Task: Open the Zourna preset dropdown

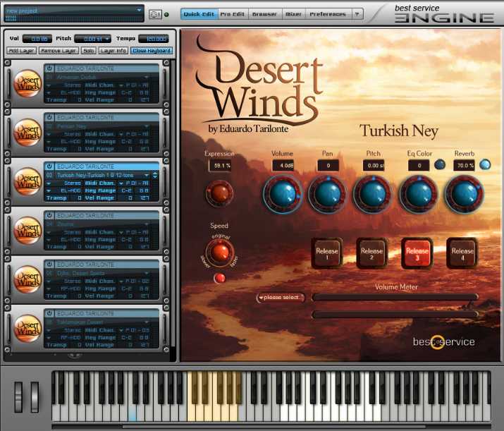Action: [x=147, y=224]
